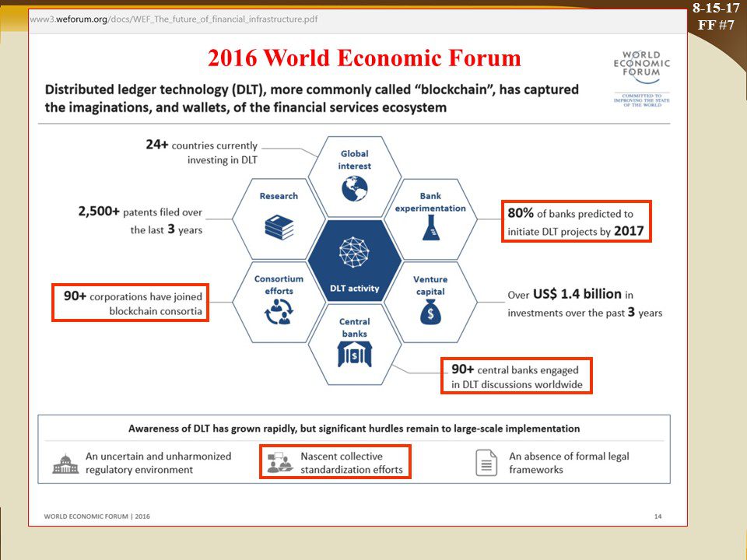
Task: Click the 'WORLD ECONOMIC FORUM | 2016' footer
Action: (96, 516)
